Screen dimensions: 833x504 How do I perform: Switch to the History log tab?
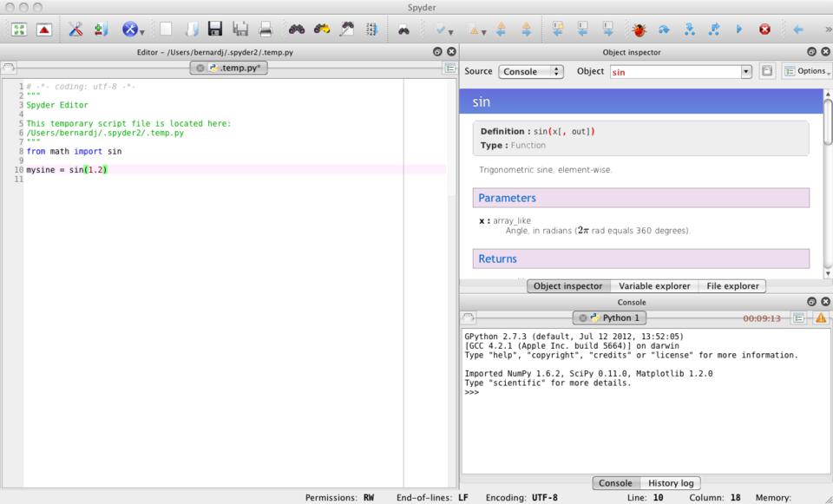(669, 483)
